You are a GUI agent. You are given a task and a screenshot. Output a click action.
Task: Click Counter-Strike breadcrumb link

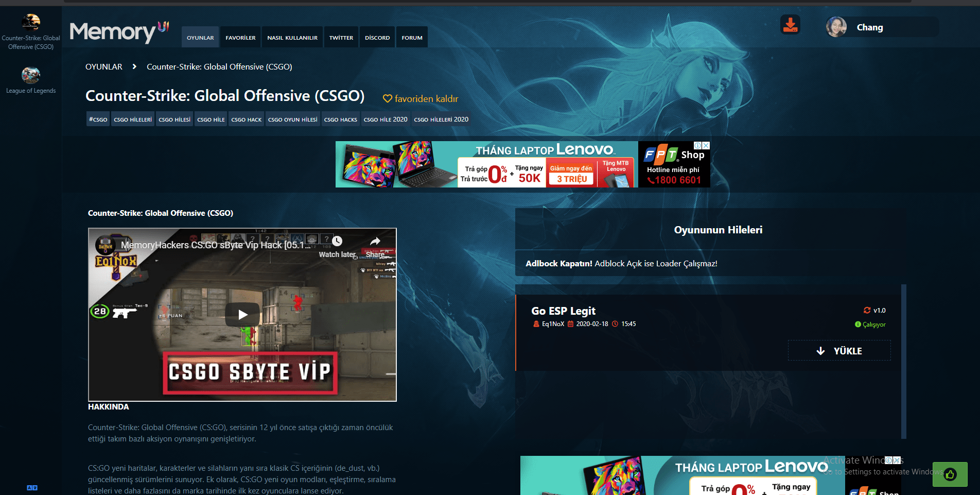coord(219,67)
